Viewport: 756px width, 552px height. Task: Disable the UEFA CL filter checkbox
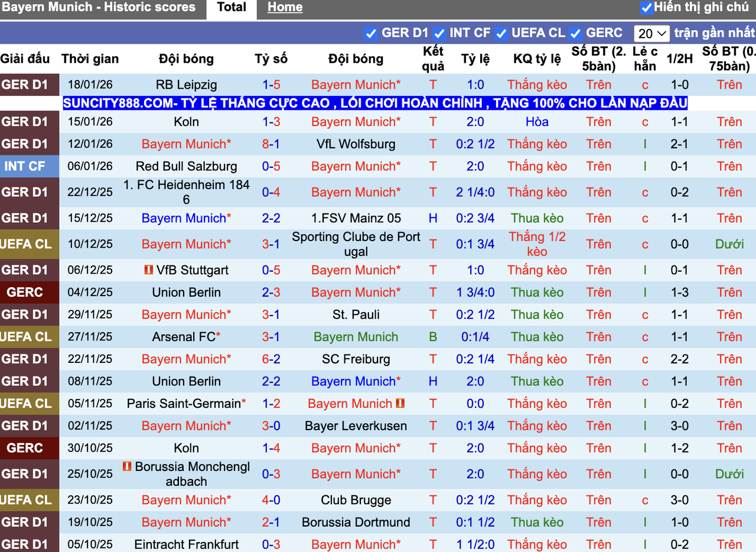(501, 34)
